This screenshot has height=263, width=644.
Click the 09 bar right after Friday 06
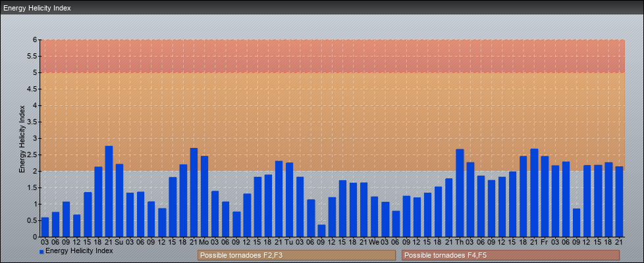[577, 223]
